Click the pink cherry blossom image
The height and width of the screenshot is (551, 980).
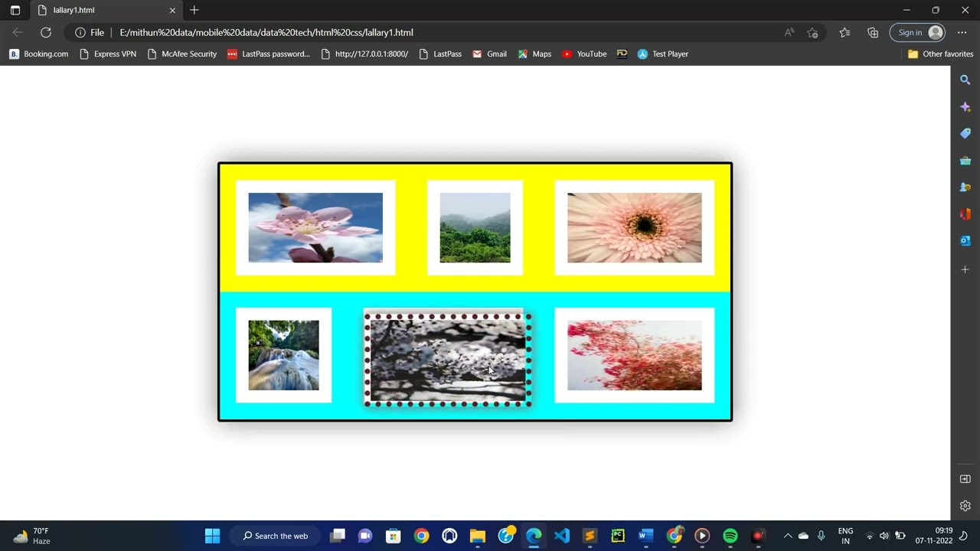[315, 227]
